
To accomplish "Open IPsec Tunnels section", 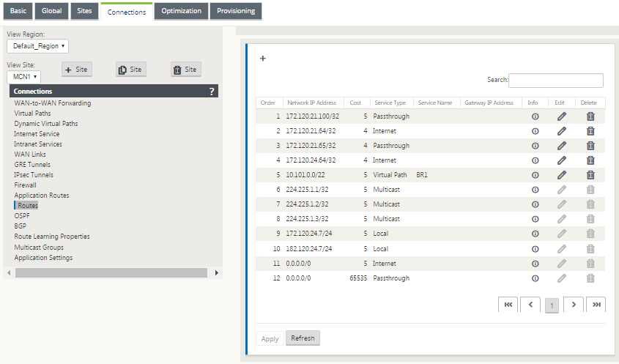I will (x=34, y=175).
